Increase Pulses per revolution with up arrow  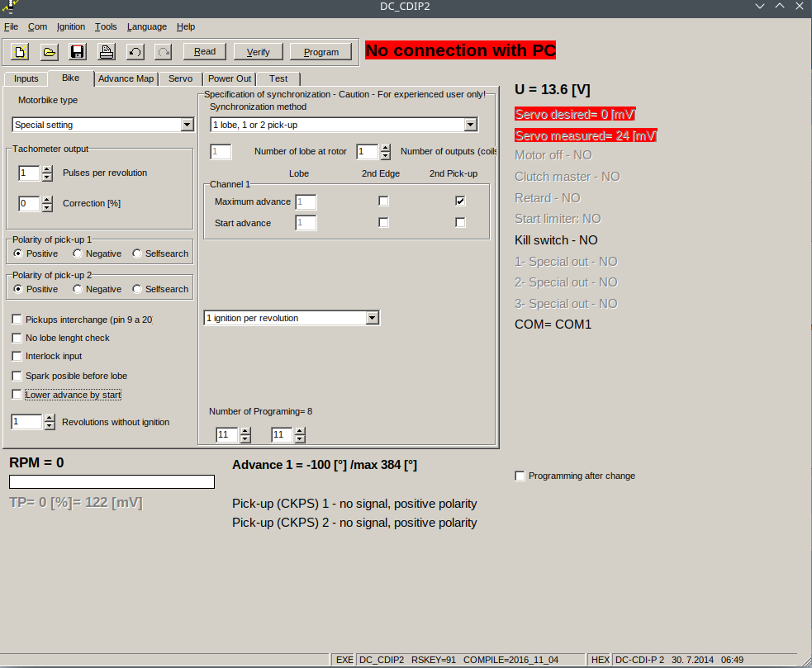point(47,169)
